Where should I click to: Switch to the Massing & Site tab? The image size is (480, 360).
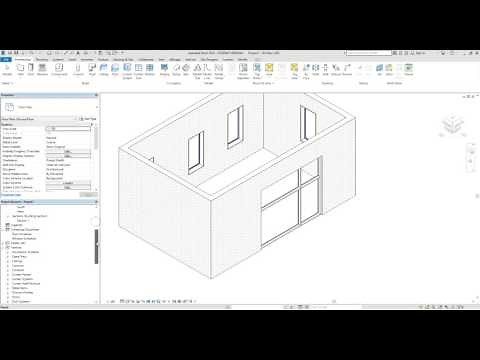coord(123,59)
